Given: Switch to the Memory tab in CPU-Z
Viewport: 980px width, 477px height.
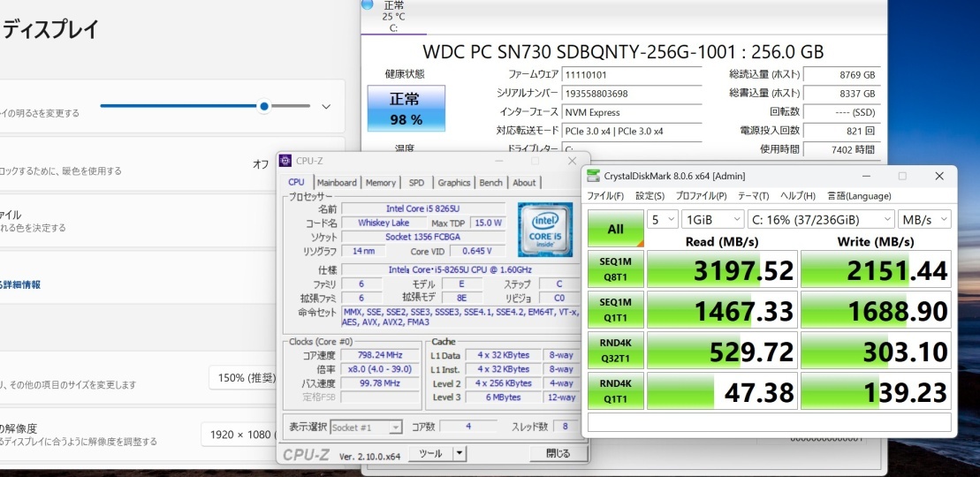Looking at the screenshot, I should [381, 183].
